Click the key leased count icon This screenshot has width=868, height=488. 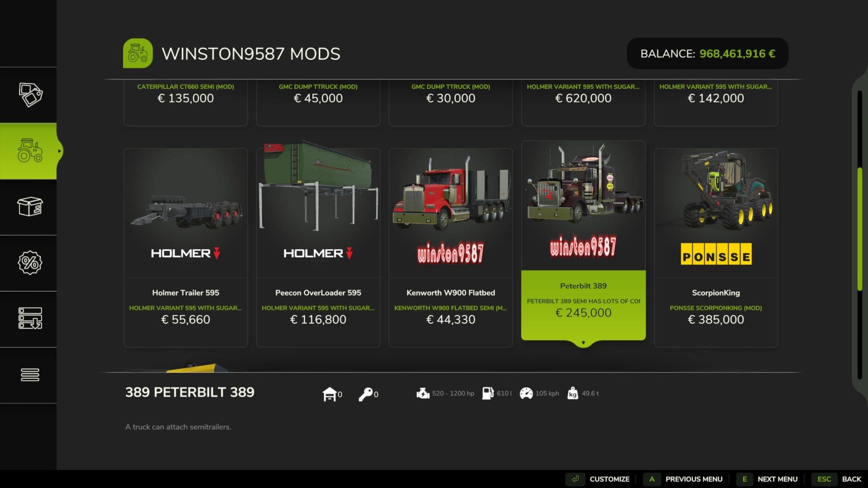(x=365, y=394)
